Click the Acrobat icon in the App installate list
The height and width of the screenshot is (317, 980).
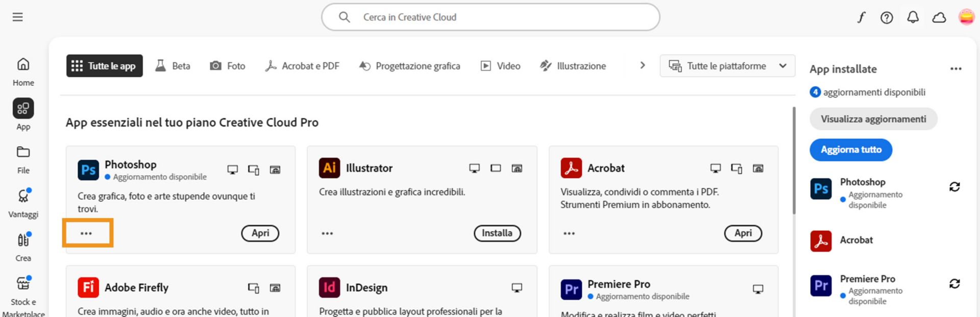tap(821, 241)
